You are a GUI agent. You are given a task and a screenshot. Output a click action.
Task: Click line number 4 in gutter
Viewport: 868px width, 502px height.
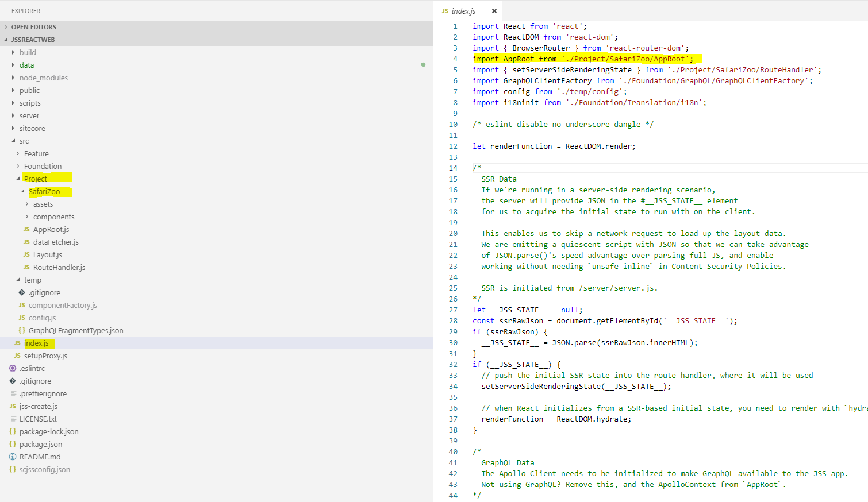[x=455, y=59]
